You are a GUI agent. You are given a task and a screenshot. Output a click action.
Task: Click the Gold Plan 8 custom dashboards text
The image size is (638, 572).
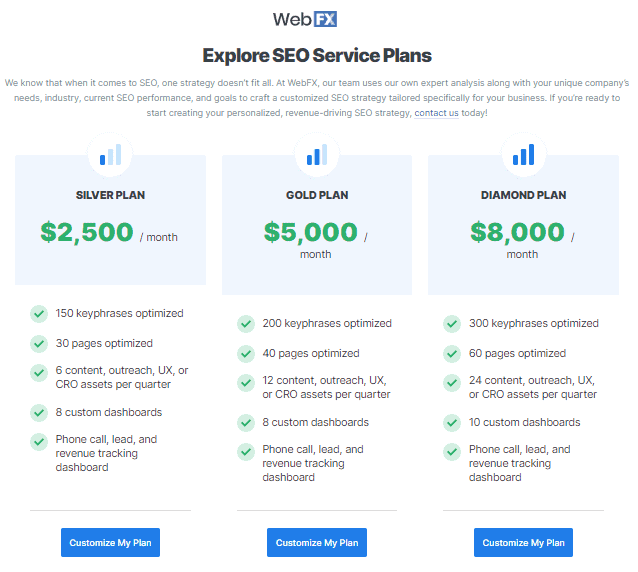[x=316, y=423]
